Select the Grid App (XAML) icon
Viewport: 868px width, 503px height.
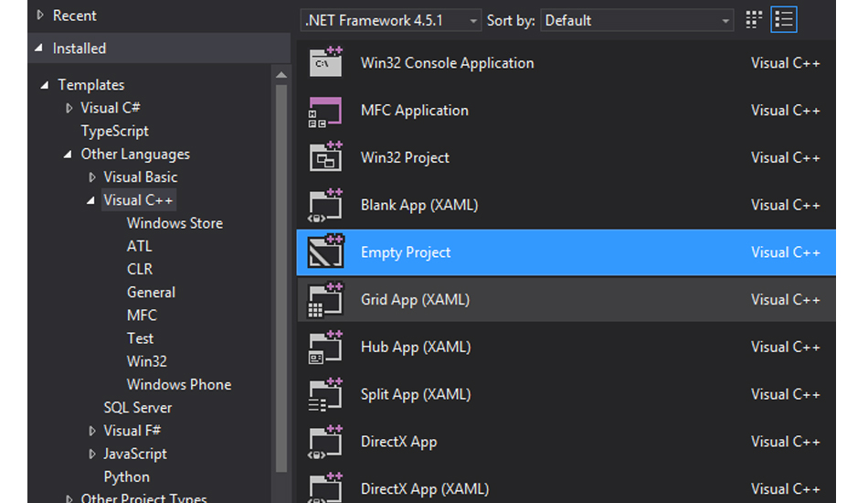325,300
